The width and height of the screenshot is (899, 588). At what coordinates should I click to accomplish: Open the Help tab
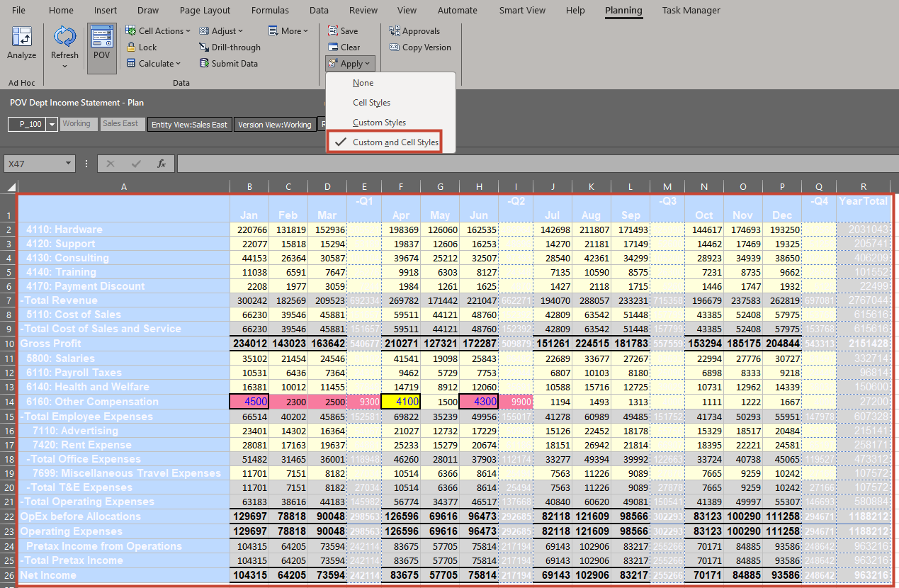[x=575, y=11]
